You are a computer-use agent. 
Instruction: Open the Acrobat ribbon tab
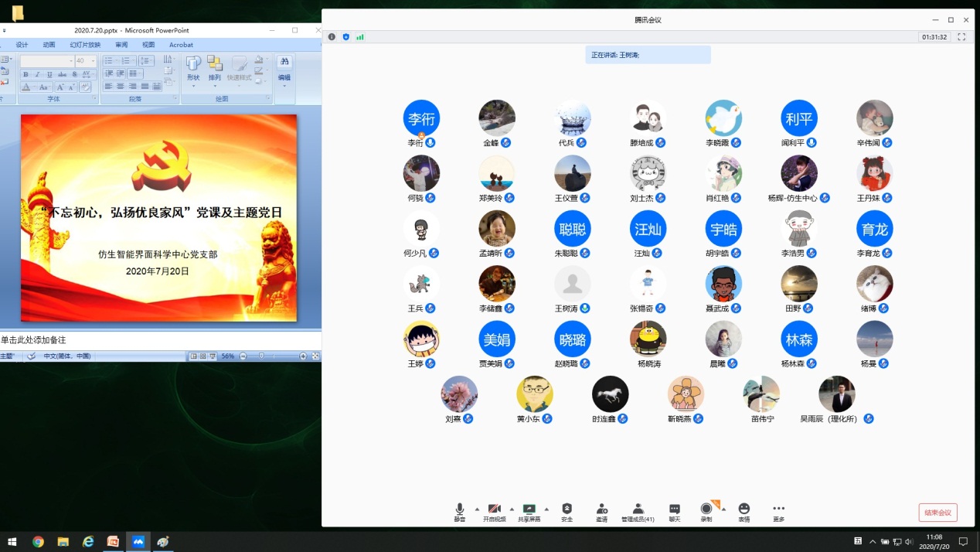[181, 45]
